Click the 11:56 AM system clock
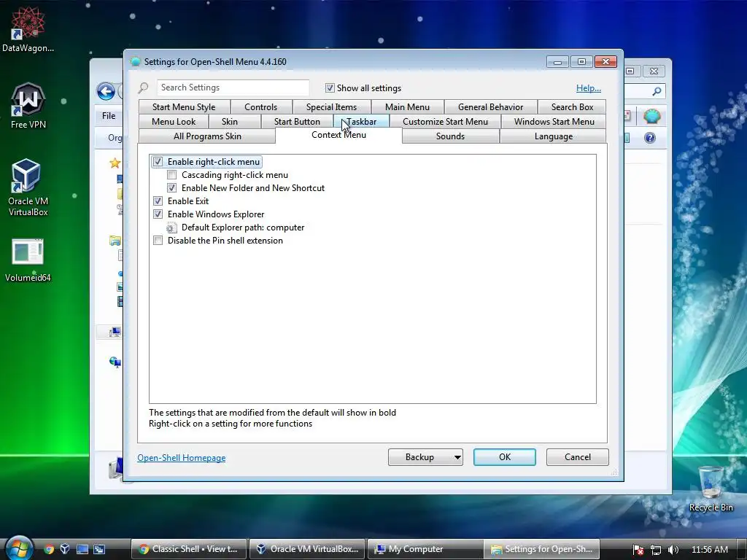The height and width of the screenshot is (560, 747). tap(709, 550)
